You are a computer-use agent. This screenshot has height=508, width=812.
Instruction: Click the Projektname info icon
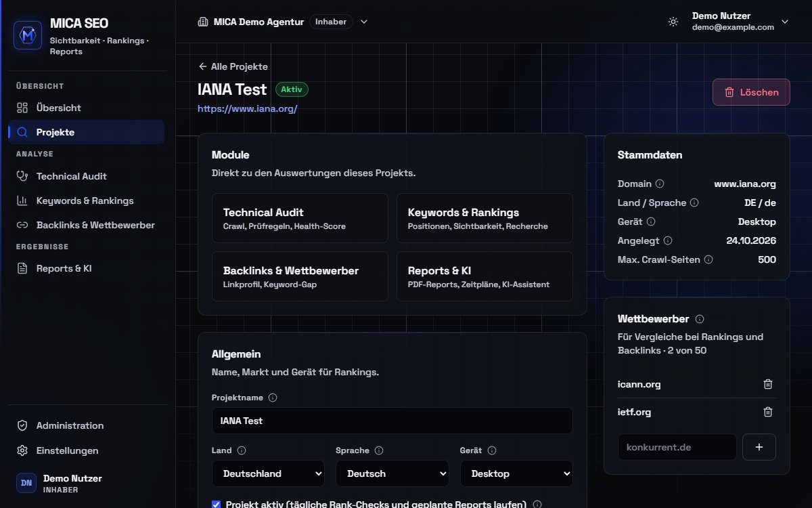click(x=273, y=398)
